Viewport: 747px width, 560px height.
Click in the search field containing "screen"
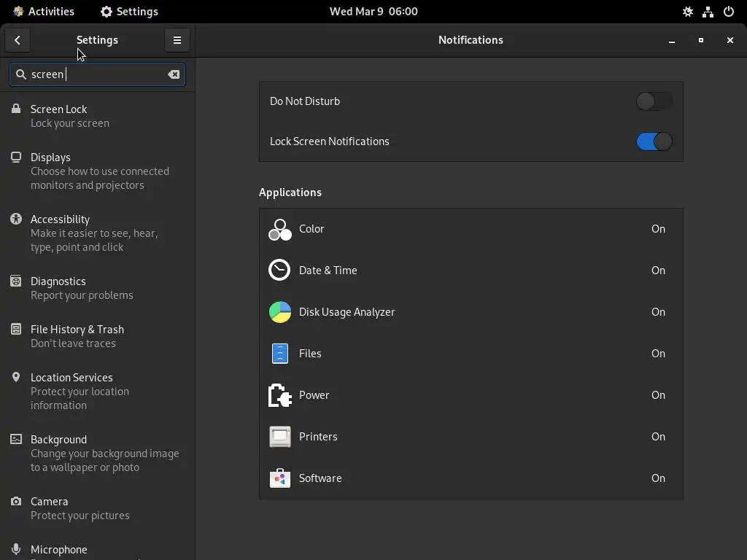point(97,74)
